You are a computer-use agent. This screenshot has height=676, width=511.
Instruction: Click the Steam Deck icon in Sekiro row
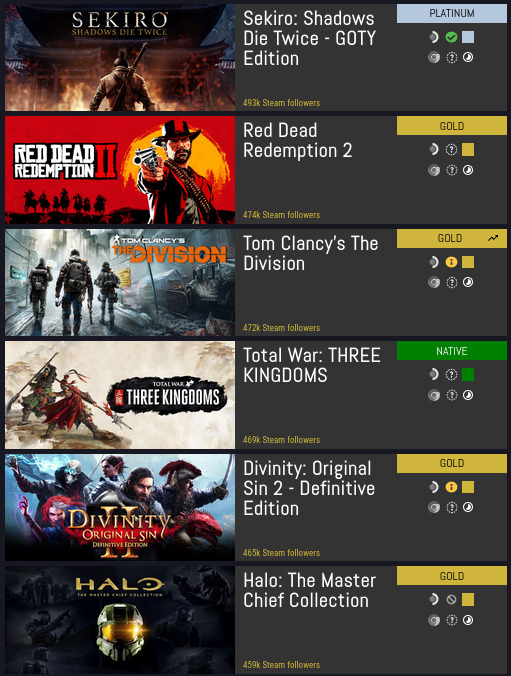pos(434,37)
